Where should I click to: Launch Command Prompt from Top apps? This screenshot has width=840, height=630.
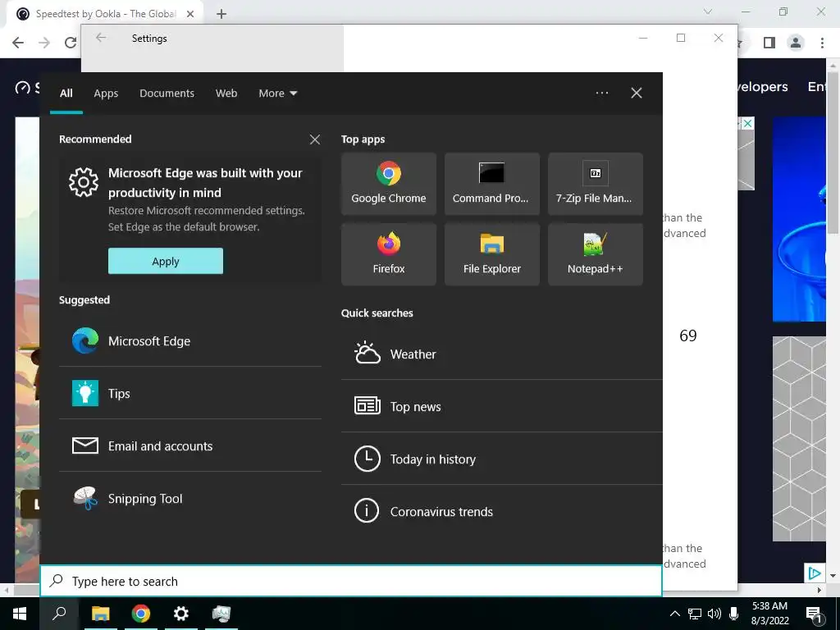click(x=492, y=184)
